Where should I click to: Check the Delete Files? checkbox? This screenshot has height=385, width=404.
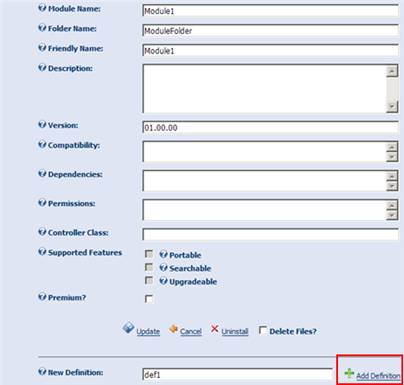[263, 330]
